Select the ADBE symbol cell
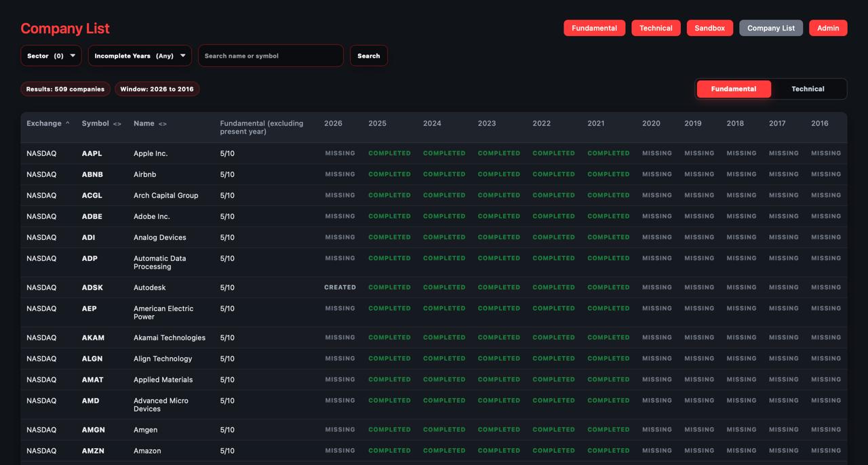Viewport: 868px width, 465px height. [x=92, y=216]
